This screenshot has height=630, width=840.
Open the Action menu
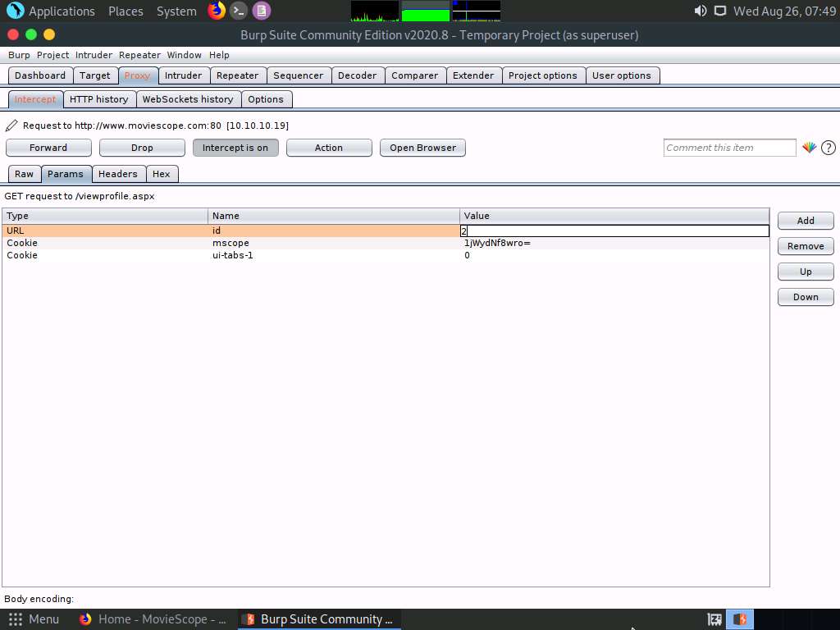328,148
